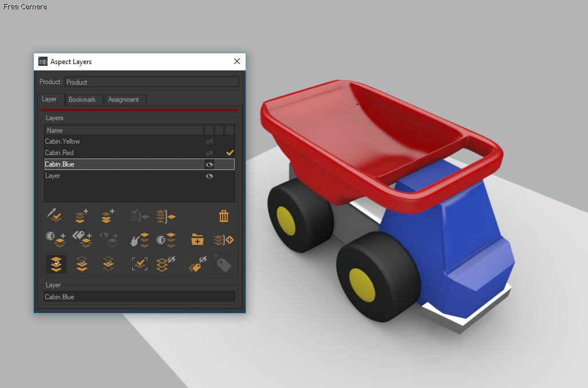Click the hand pointing at layers icon
This screenshot has width=588, height=388.
[139, 239]
